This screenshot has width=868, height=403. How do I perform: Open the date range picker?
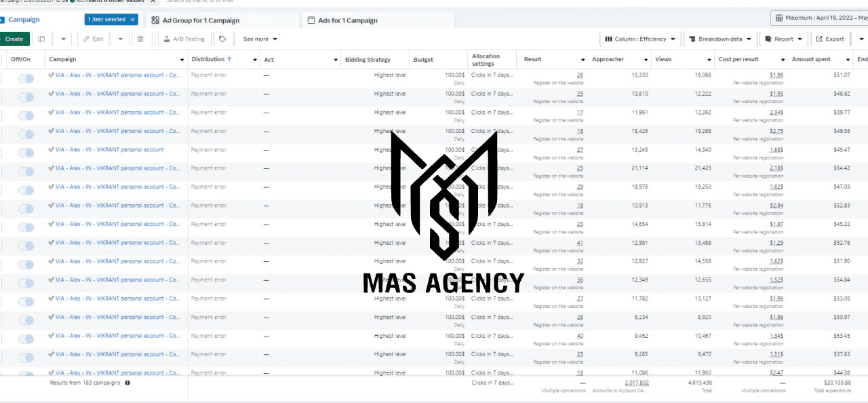point(820,18)
